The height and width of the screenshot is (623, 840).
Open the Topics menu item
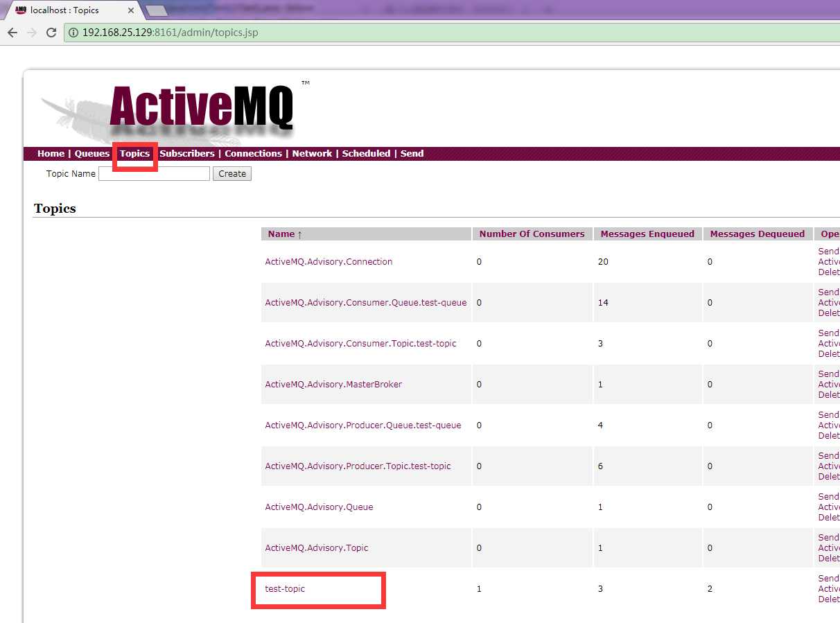134,154
